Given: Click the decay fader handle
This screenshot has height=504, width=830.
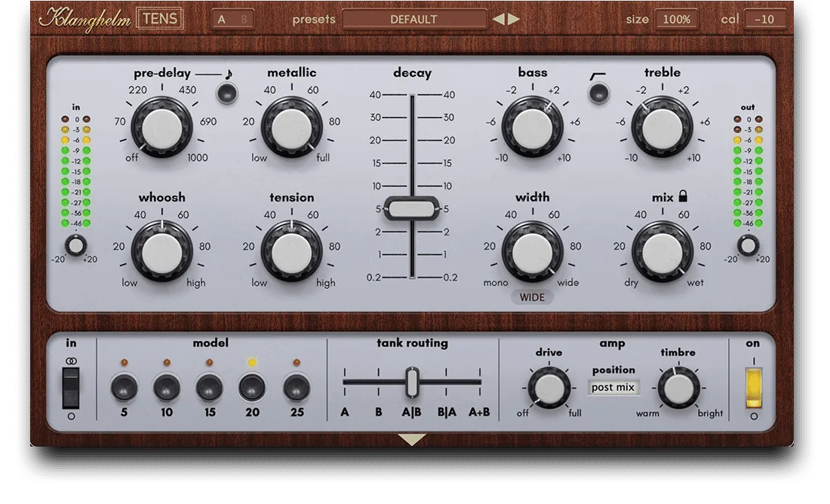Looking at the screenshot, I should 411,208.
